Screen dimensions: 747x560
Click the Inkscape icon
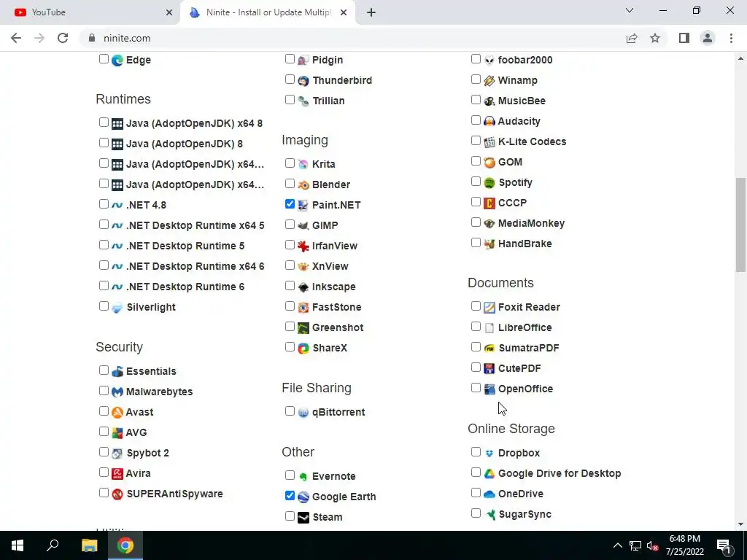click(303, 287)
